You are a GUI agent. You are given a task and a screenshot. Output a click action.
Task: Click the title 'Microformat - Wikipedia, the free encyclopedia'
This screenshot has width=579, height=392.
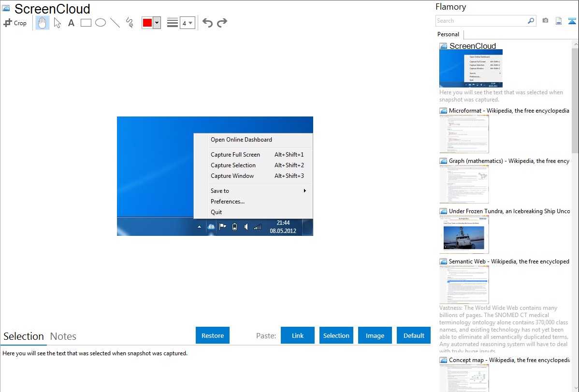click(x=509, y=111)
